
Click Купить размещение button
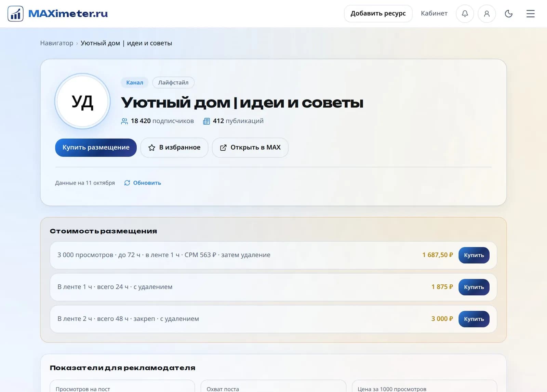pos(96,148)
